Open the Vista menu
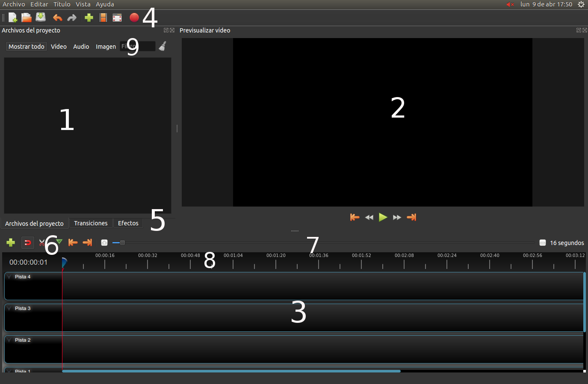The width and height of the screenshot is (588, 384). coord(83,4)
